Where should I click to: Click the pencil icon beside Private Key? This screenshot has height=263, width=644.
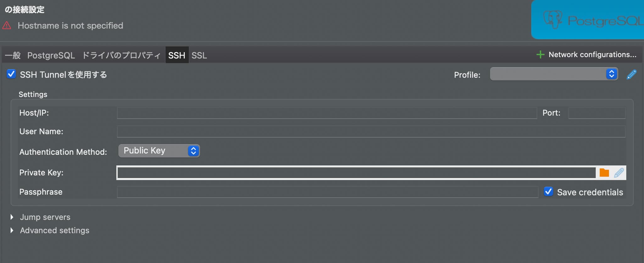(x=619, y=173)
